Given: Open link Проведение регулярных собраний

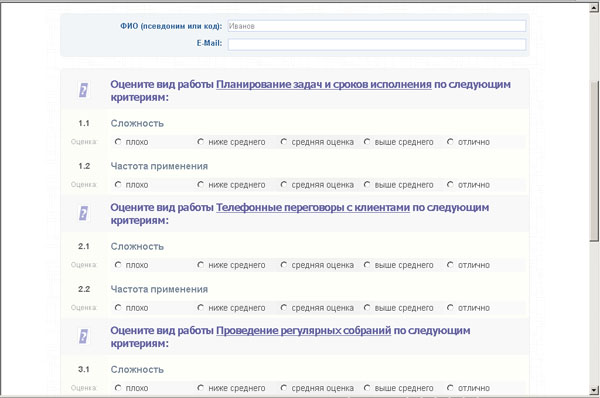Looking at the screenshot, I should click(x=303, y=330).
